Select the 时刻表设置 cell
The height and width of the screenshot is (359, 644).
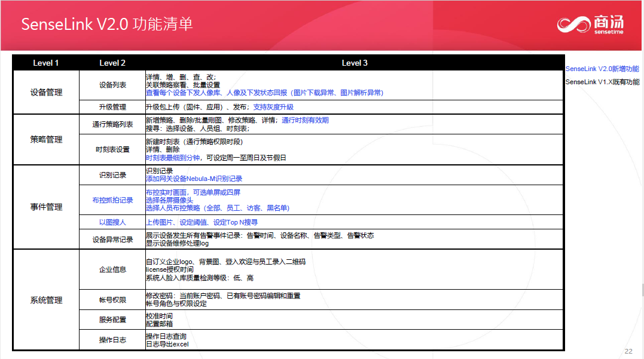coord(112,149)
